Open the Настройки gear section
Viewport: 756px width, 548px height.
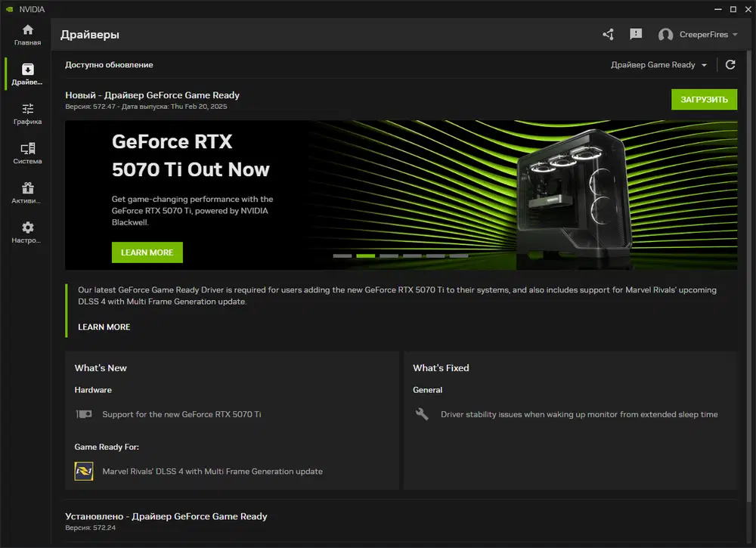[26, 233]
